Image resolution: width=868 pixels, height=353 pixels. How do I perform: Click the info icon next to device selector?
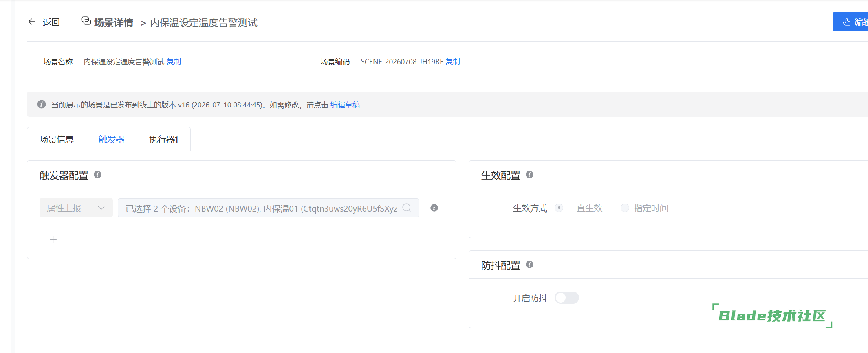click(x=434, y=208)
